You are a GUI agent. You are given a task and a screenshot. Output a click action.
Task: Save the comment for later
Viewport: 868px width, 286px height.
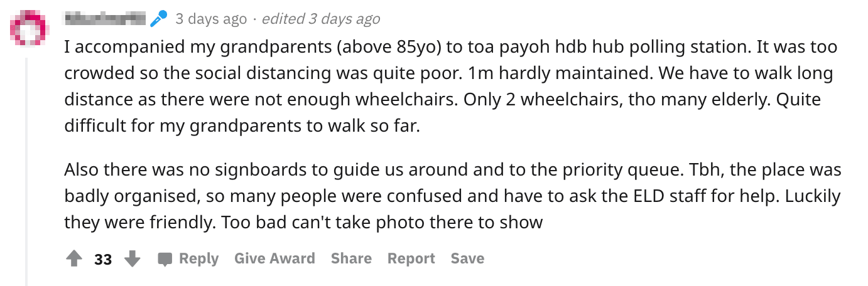click(467, 258)
